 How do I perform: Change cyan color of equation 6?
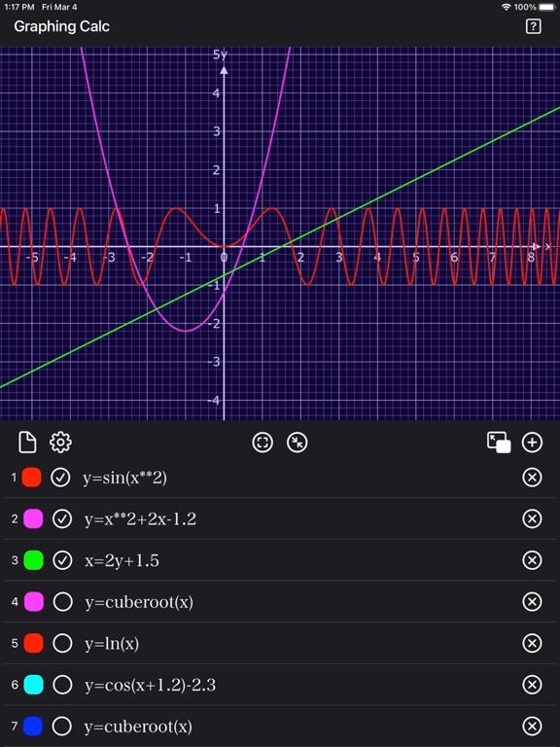[x=33, y=685]
